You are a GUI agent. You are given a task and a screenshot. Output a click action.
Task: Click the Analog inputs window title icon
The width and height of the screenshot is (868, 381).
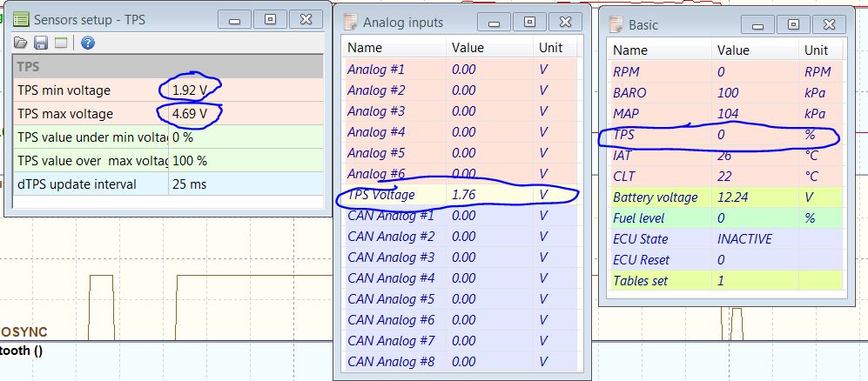(x=350, y=23)
